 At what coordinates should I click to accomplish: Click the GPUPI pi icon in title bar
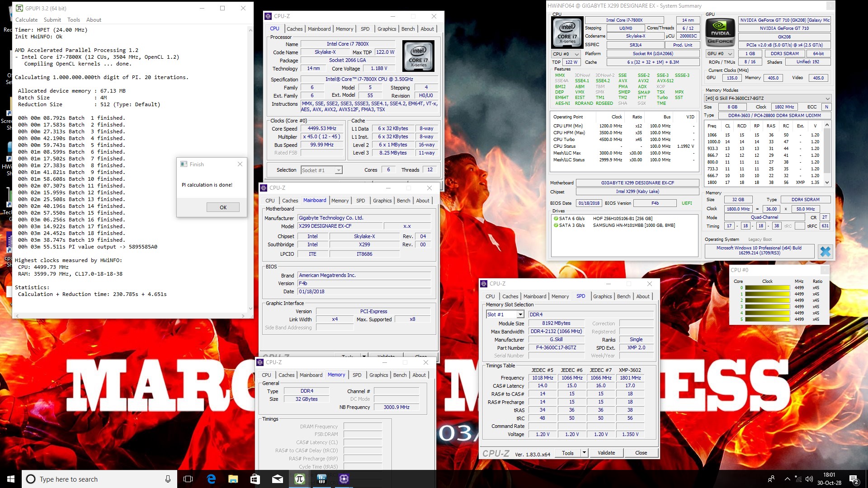(x=19, y=8)
